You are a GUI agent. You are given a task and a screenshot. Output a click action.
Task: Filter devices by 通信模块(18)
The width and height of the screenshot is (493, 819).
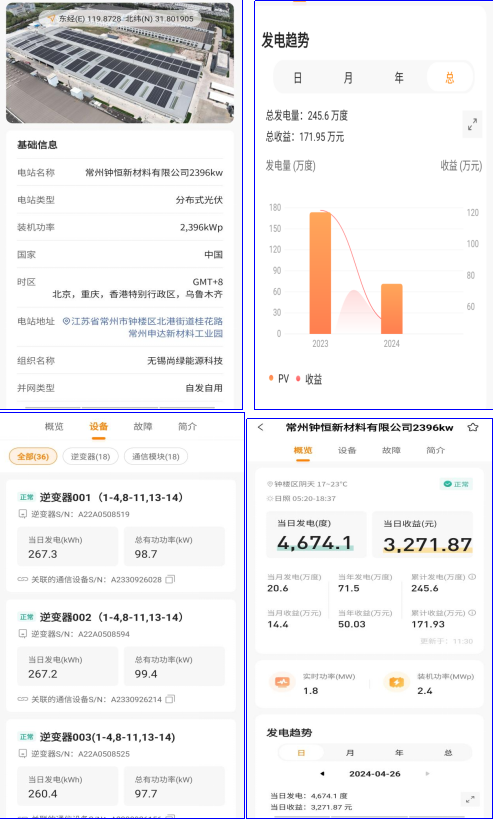point(156,457)
